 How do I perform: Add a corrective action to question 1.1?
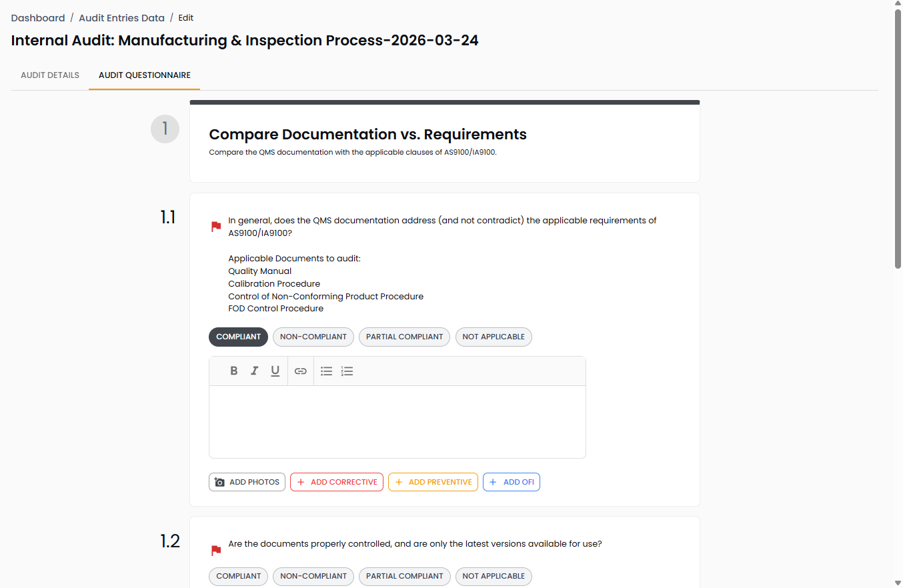coord(337,482)
